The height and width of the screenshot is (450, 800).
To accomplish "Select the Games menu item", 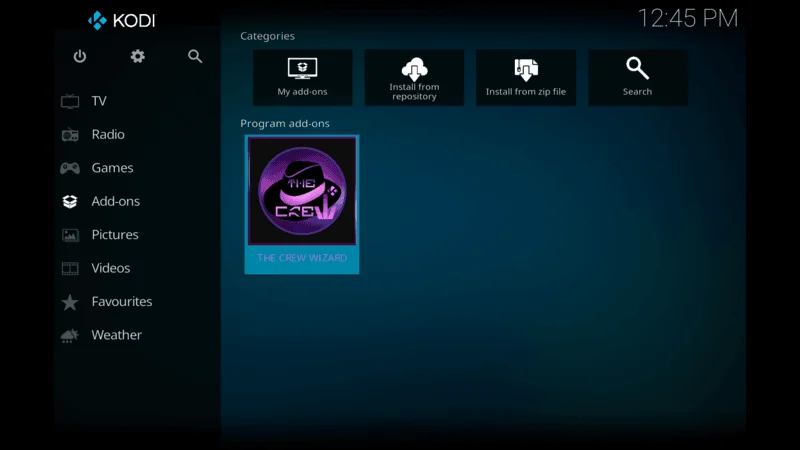I will [112, 168].
